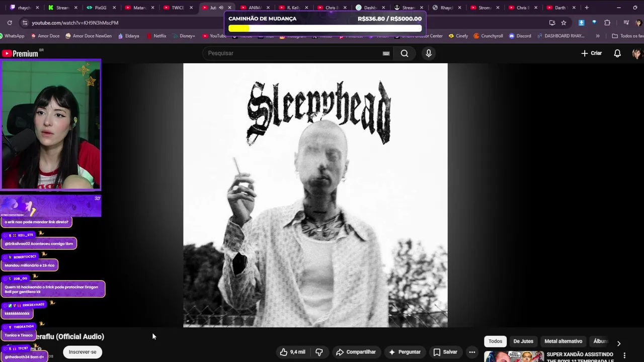
Task: Select the Todos filter chip
Action: pyautogui.click(x=496, y=341)
